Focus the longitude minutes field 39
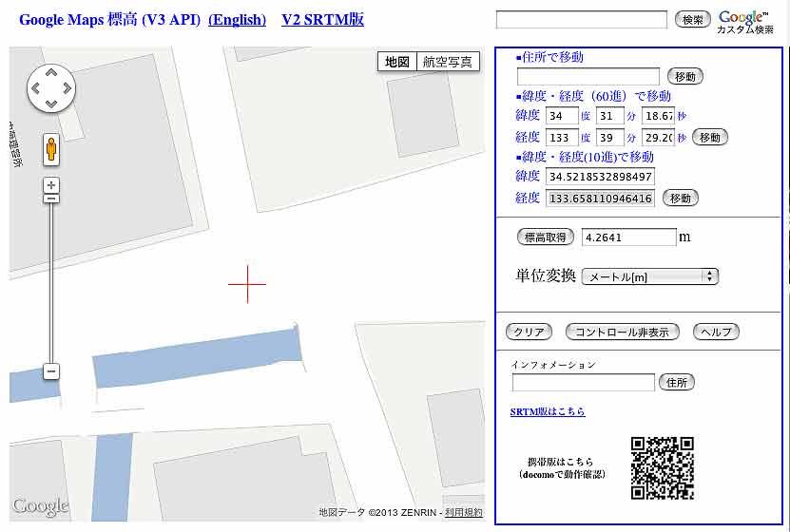 (x=609, y=138)
